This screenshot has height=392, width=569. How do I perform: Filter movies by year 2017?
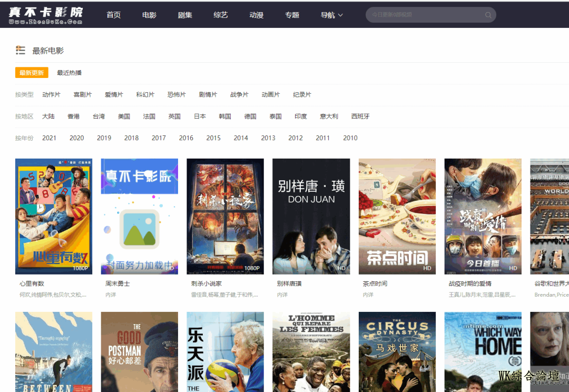coord(159,138)
